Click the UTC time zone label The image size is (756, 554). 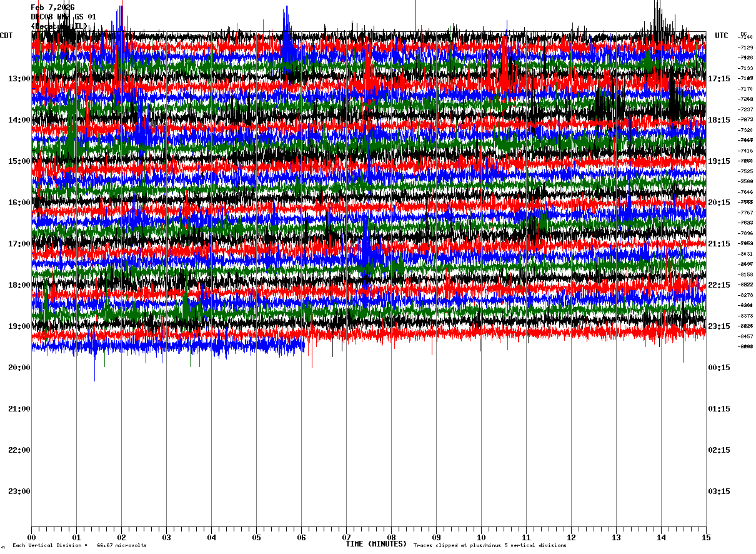click(x=722, y=36)
